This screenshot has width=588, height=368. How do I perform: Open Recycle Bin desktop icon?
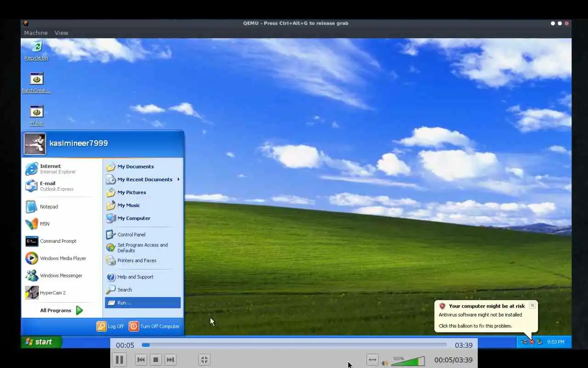click(x=36, y=50)
